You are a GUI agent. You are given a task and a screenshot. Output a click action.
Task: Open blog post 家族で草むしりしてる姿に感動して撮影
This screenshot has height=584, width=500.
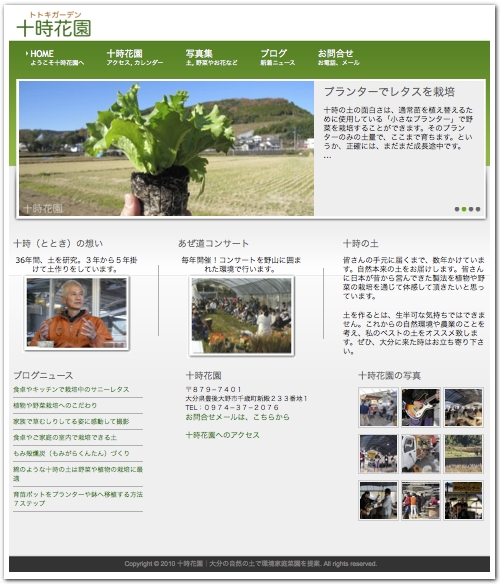71,421
